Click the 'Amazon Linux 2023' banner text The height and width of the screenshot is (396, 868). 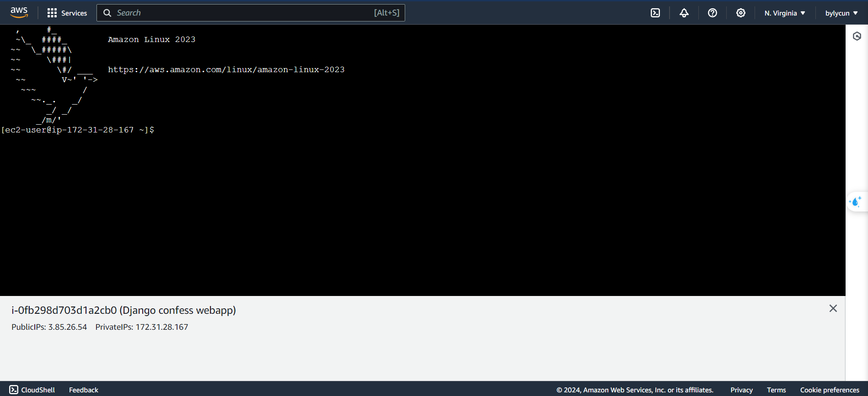click(151, 39)
